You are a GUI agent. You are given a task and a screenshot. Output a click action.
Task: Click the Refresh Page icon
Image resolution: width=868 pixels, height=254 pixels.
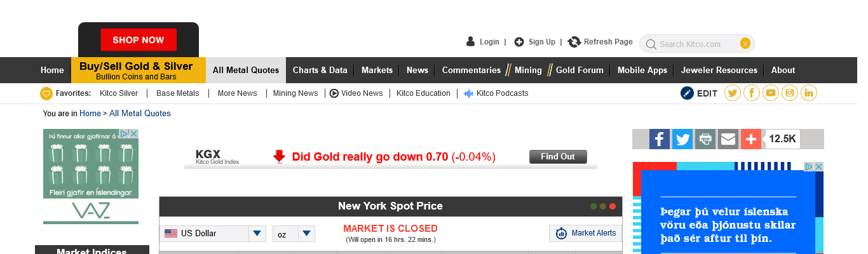click(x=574, y=42)
